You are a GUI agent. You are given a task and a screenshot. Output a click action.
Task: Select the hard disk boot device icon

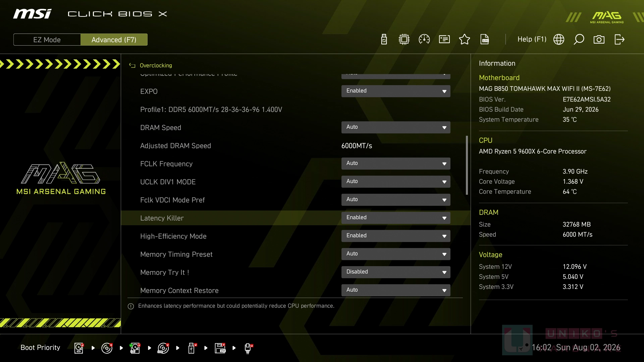click(x=79, y=348)
